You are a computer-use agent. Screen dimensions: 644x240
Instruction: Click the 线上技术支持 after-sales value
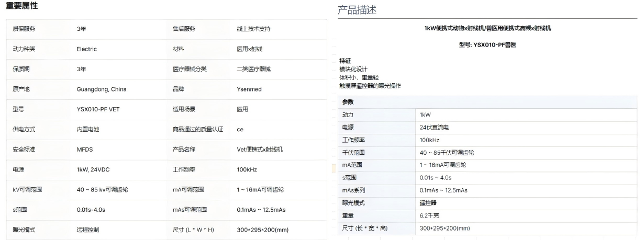(x=253, y=29)
